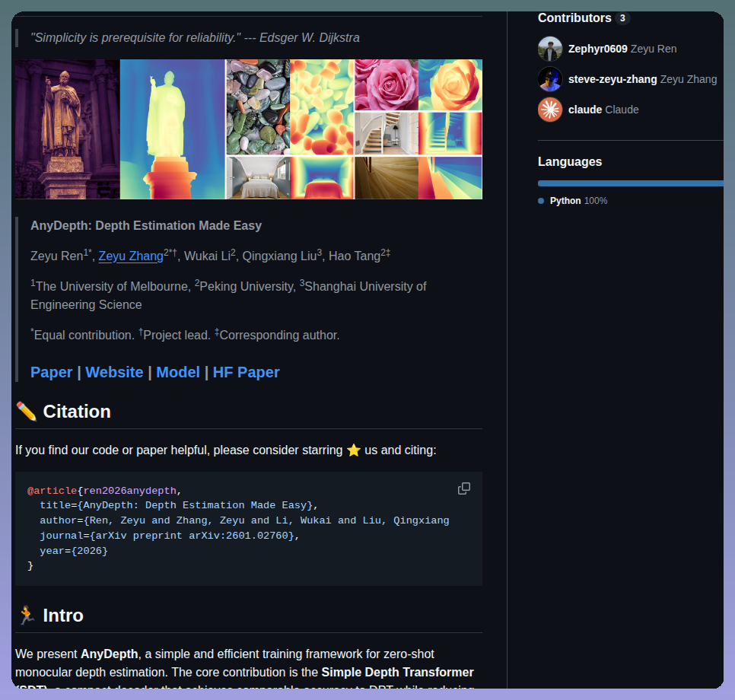The width and height of the screenshot is (735, 700).
Task: Copy the BibTeX citation with copy icon
Action: click(x=463, y=488)
